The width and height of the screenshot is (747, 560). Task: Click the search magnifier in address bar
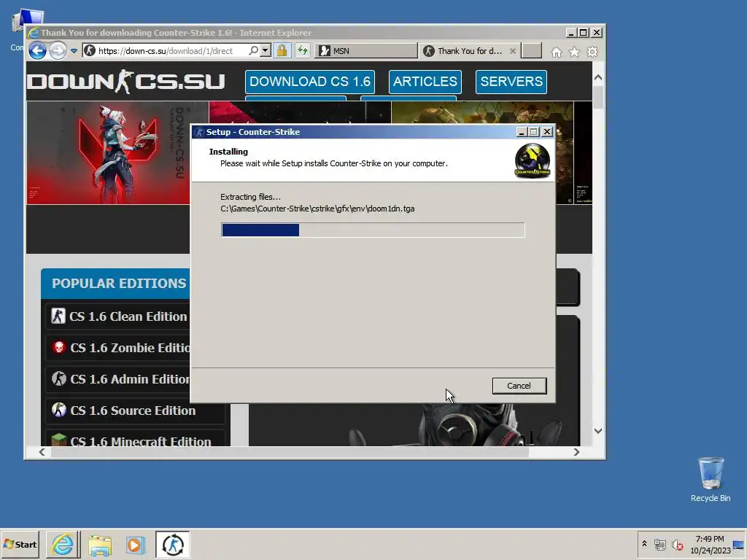253,50
